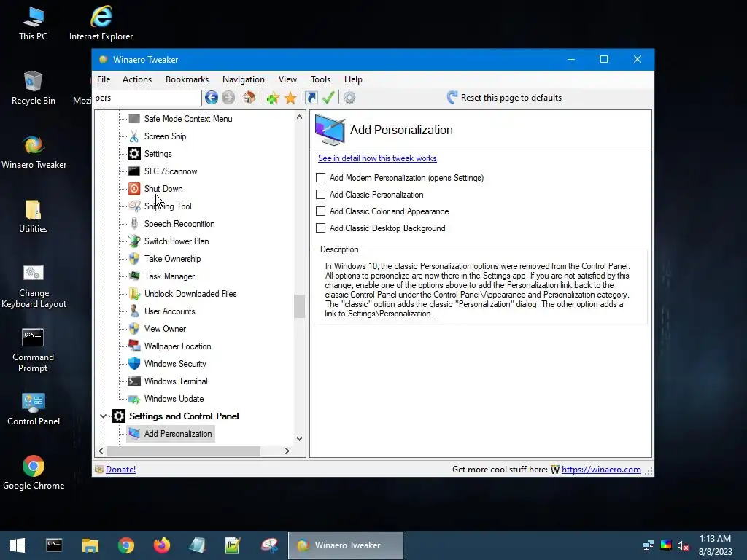Go back with the blue arrow toolbar icon
747x560 pixels.
pos(212,98)
